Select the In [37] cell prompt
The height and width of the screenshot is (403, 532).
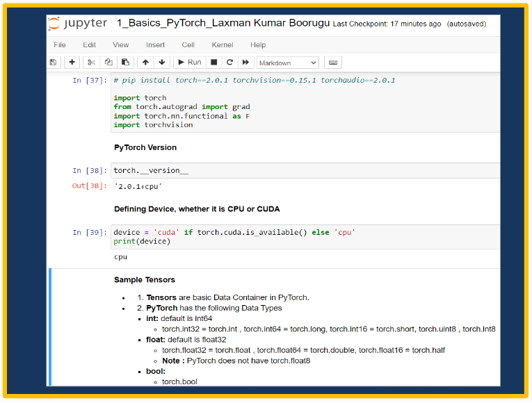pyautogui.click(x=90, y=81)
